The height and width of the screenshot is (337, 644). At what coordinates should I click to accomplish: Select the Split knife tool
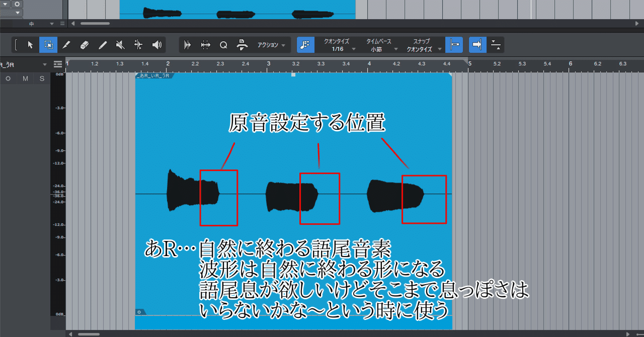(x=66, y=45)
